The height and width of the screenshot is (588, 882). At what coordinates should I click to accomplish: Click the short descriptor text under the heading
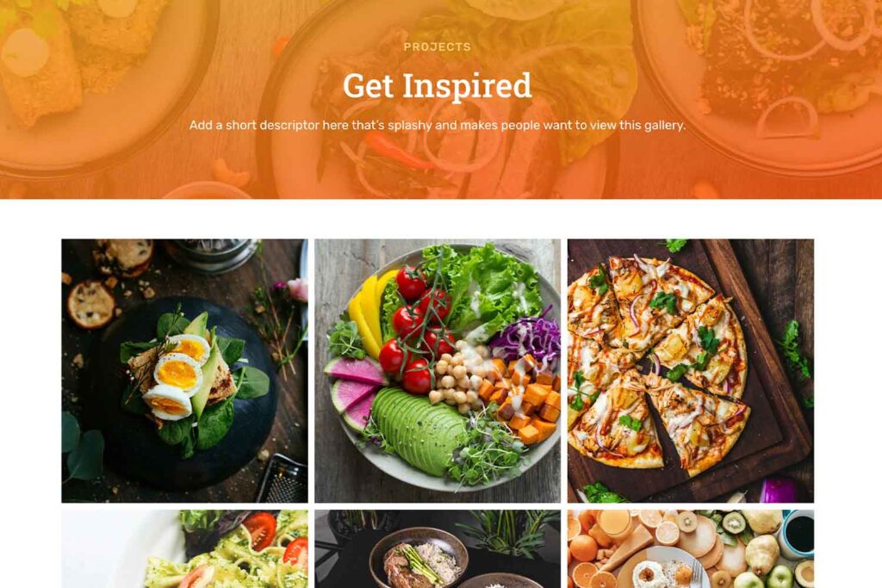tap(437, 125)
